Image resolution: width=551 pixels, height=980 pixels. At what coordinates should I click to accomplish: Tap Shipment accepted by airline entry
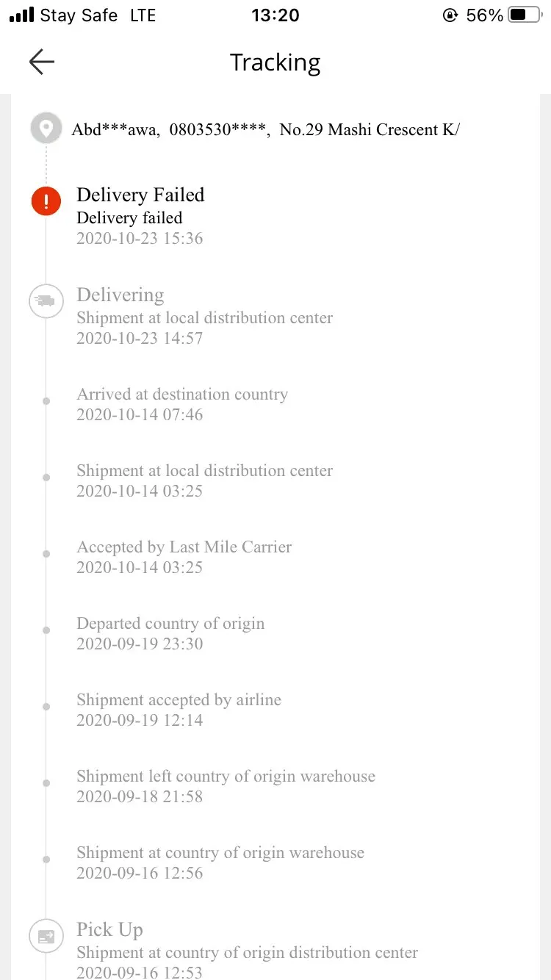click(179, 700)
